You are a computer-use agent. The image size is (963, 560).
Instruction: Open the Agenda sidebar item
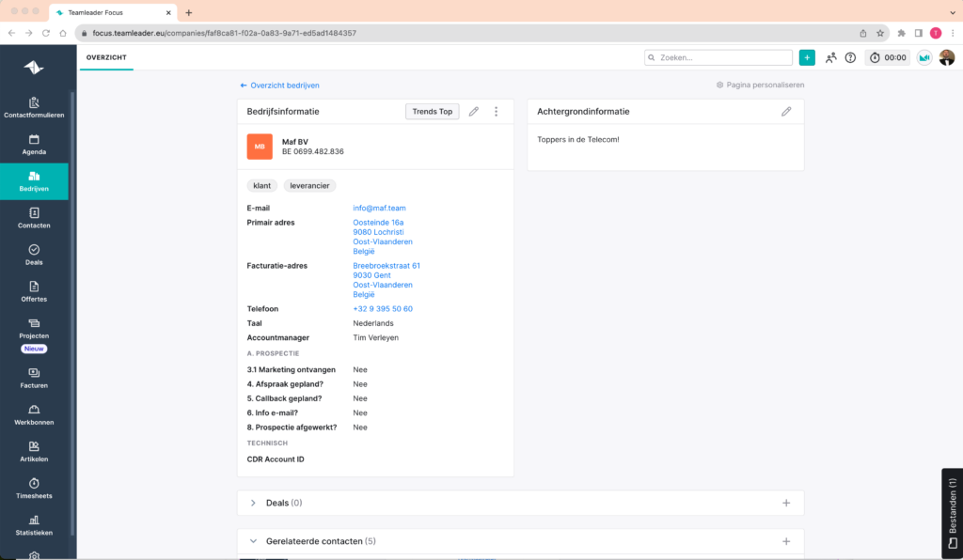coord(34,144)
